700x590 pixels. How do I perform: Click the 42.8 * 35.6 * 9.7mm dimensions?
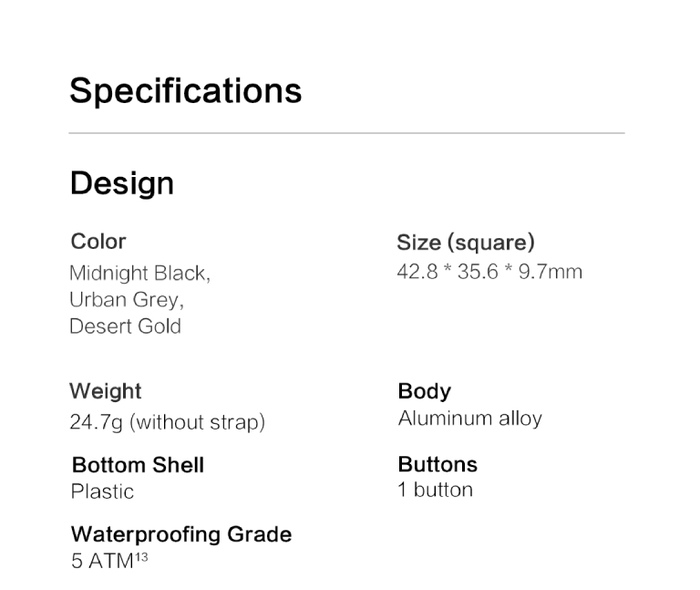tap(489, 272)
